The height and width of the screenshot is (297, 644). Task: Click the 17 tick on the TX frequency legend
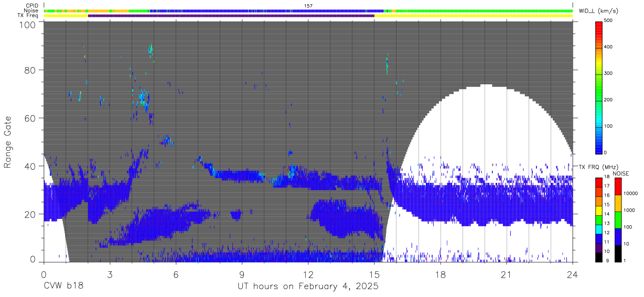pos(607,186)
